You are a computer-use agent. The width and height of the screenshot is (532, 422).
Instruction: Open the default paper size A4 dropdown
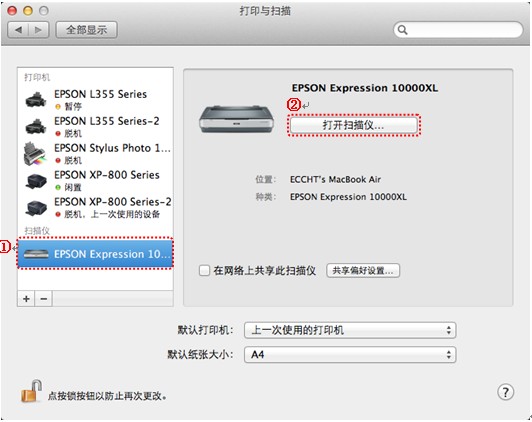pos(350,355)
